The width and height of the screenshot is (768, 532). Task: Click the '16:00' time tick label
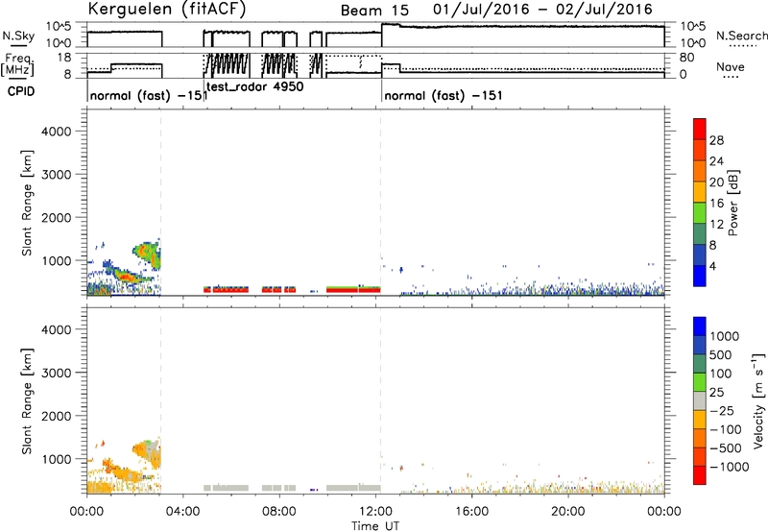point(471,512)
